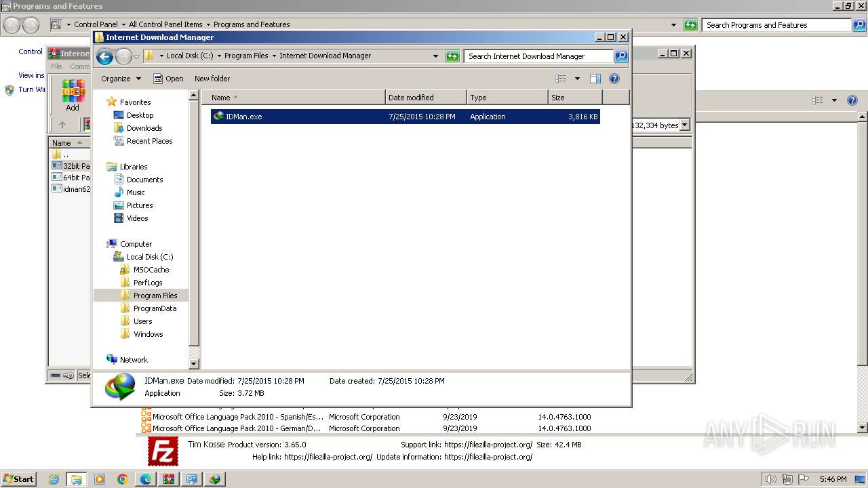Screen dimensions: 868x488
Task: Select Windows folder in tree
Action: (x=148, y=334)
